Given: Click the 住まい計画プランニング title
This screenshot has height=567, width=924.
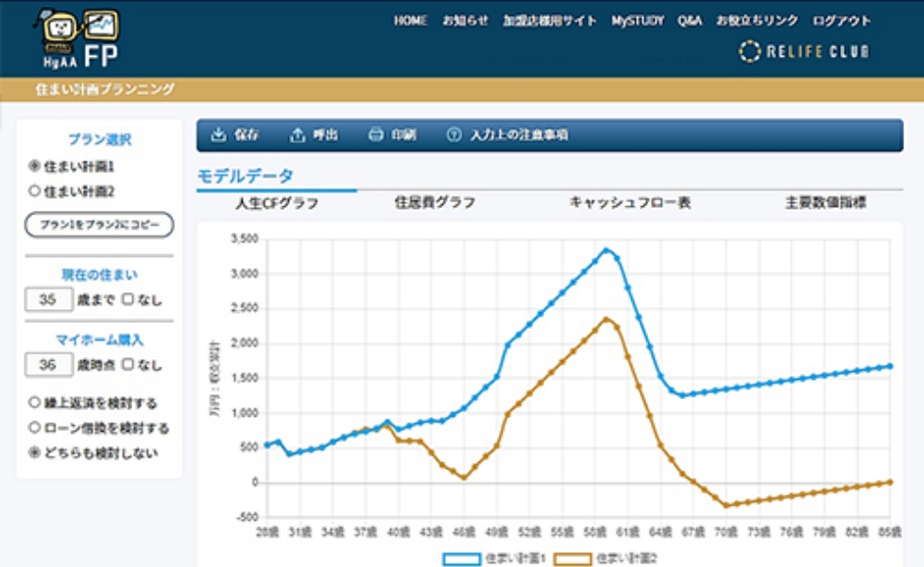Looking at the screenshot, I should click(x=105, y=89).
